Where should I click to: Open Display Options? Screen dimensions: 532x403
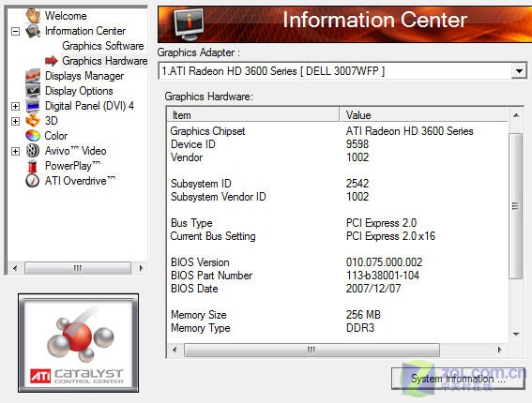point(79,91)
